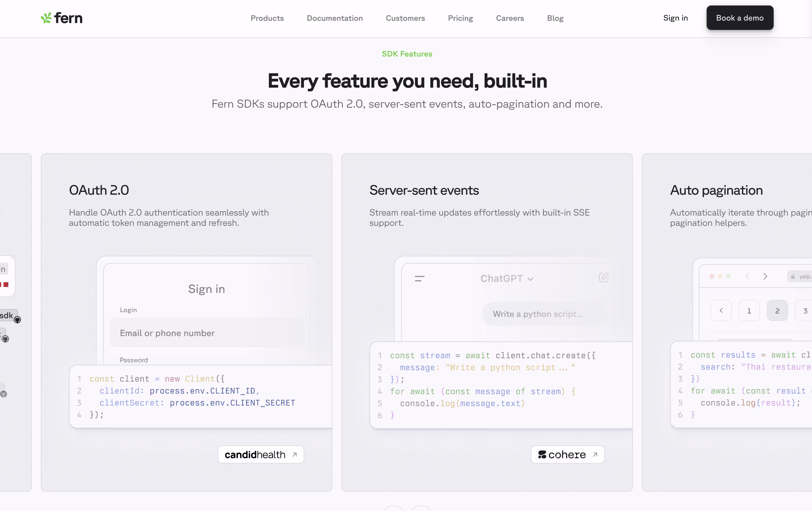Open the Products menu
Image resolution: width=812 pixels, height=511 pixels.
coord(267,18)
